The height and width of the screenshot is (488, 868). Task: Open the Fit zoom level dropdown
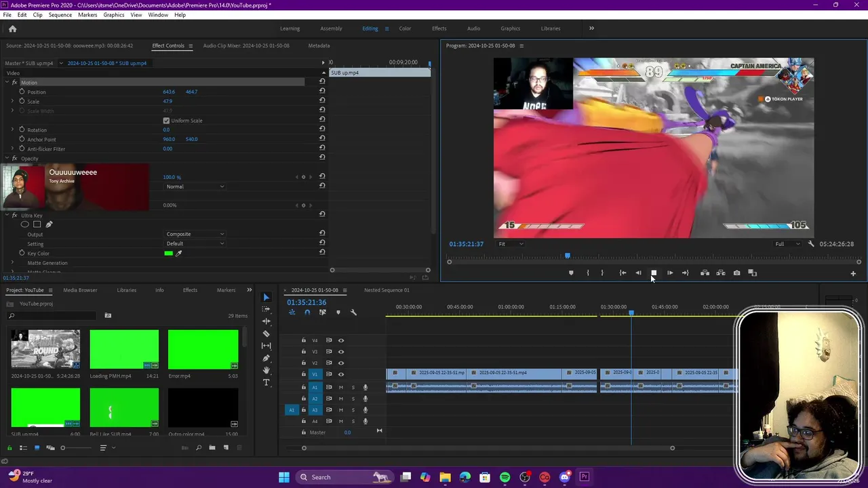coord(511,244)
